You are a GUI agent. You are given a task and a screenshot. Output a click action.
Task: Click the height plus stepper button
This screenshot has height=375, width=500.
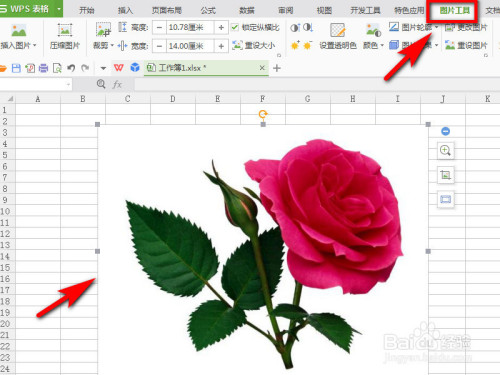[x=221, y=27]
